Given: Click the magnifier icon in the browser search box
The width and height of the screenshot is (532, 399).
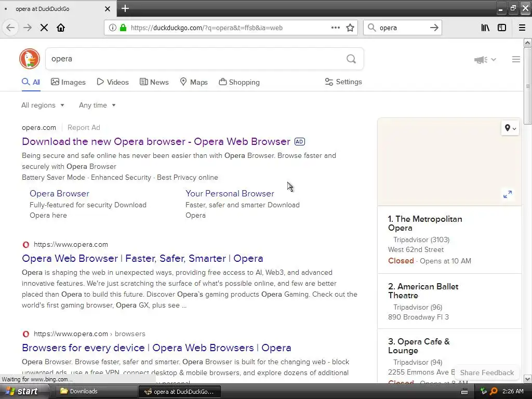Looking at the screenshot, I should click(372, 28).
